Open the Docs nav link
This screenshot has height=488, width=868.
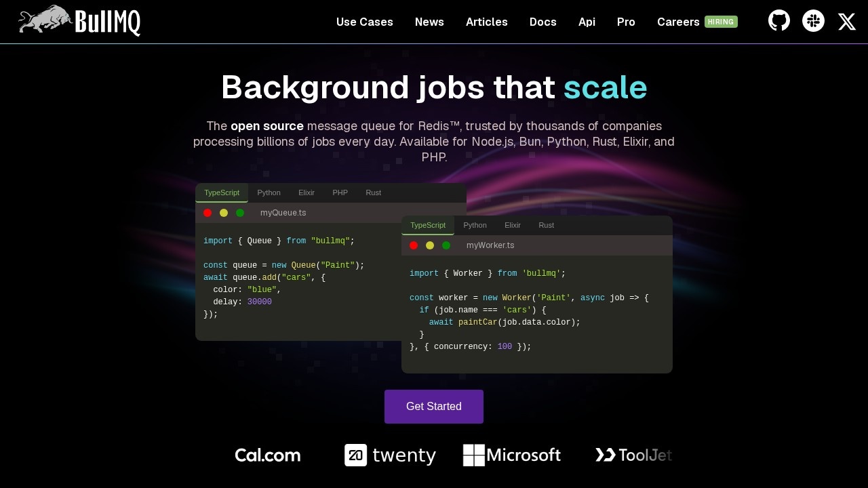tap(543, 22)
